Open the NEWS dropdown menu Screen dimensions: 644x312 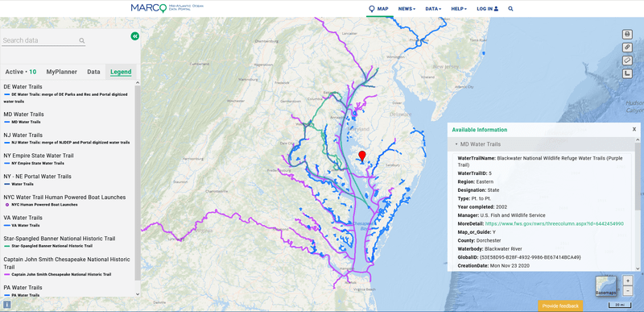pyautogui.click(x=407, y=9)
